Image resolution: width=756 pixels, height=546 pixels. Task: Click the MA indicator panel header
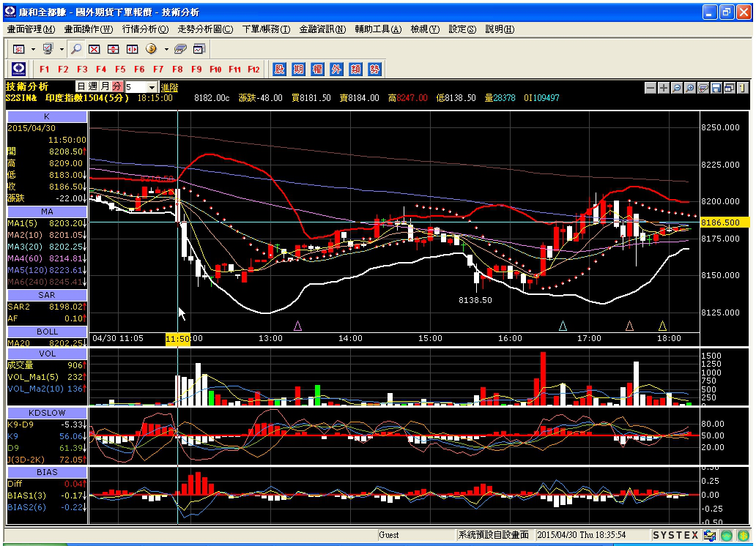(47, 212)
